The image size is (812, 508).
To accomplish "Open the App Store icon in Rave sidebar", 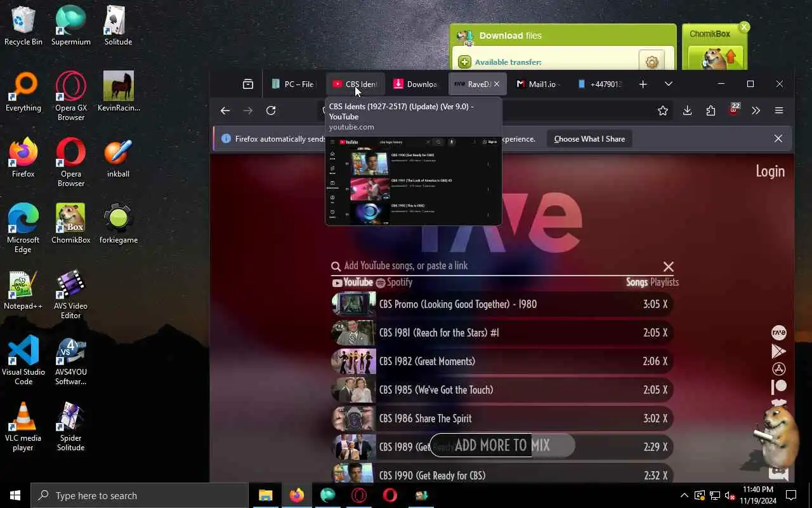I will (x=778, y=368).
